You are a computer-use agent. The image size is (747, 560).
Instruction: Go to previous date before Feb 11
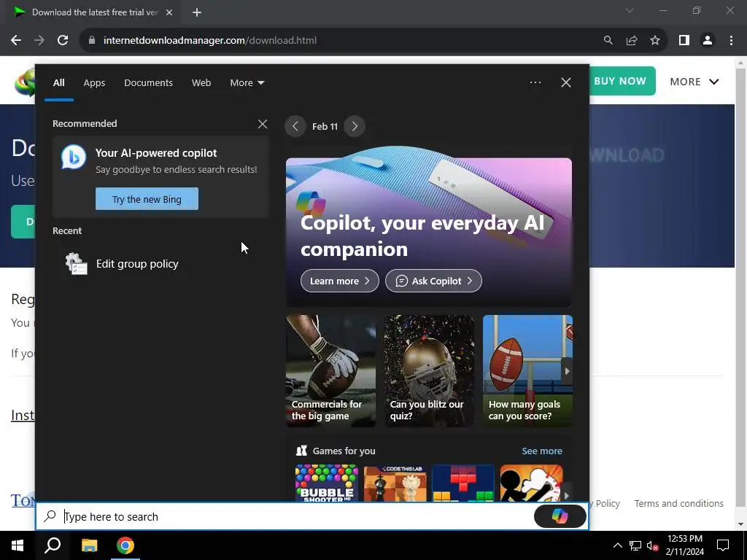pyautogui.click(x=295, y=126)
